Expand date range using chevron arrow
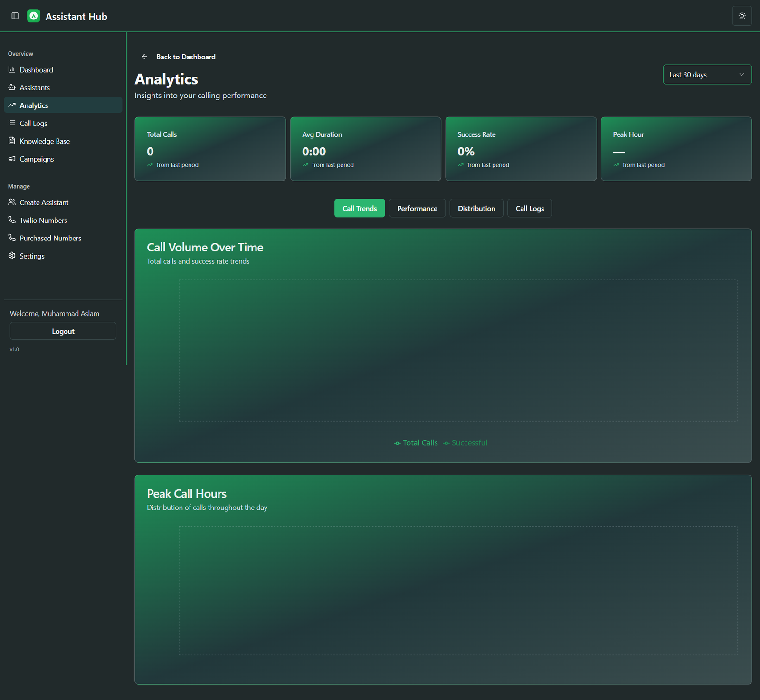The image size is (760, 700). pyautogui.click(x=741, y=75)
